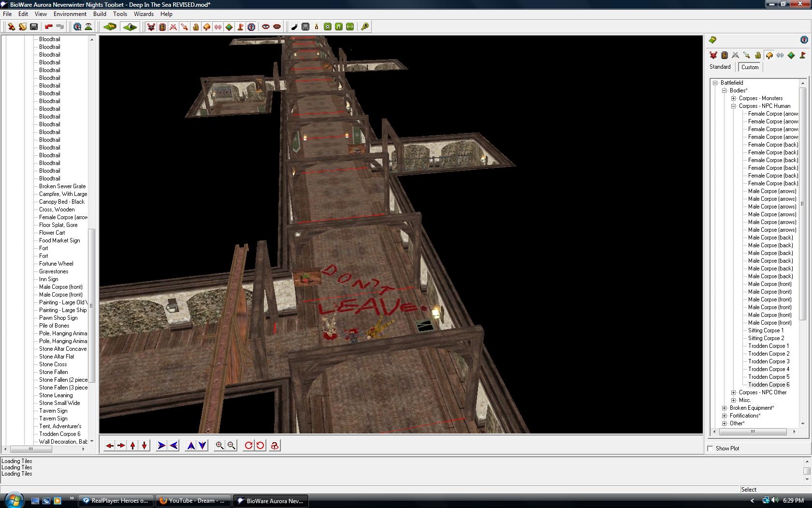Screen dimensions: 812x508
Task: Collapse the Corpses - NPC Human node
Action: (734, 106)
